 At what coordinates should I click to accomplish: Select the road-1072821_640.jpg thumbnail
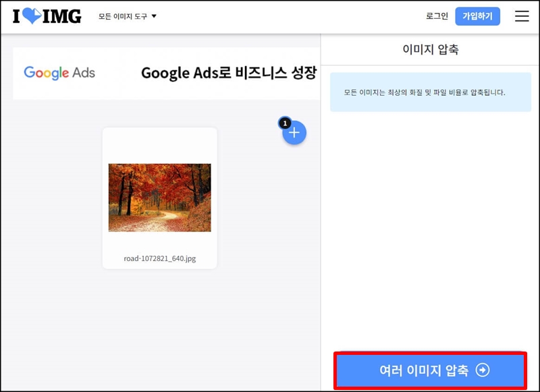[x=159, y=197]
